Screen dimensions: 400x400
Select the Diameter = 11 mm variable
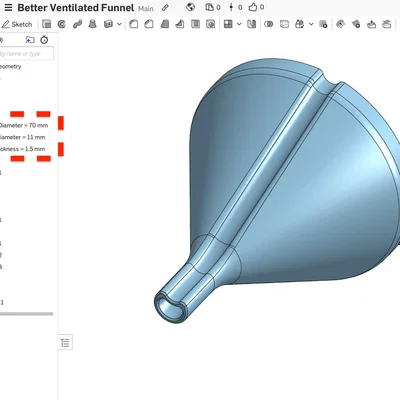coord(23,137)
